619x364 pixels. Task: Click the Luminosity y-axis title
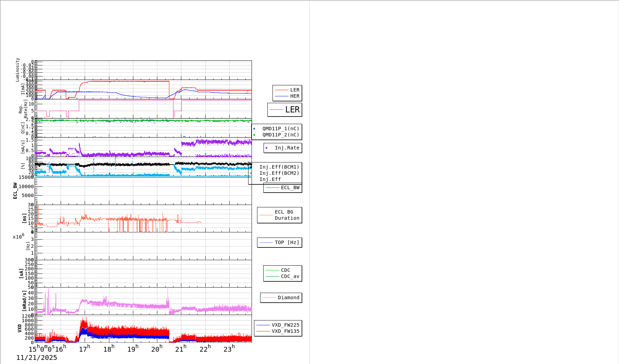(17, 70)
